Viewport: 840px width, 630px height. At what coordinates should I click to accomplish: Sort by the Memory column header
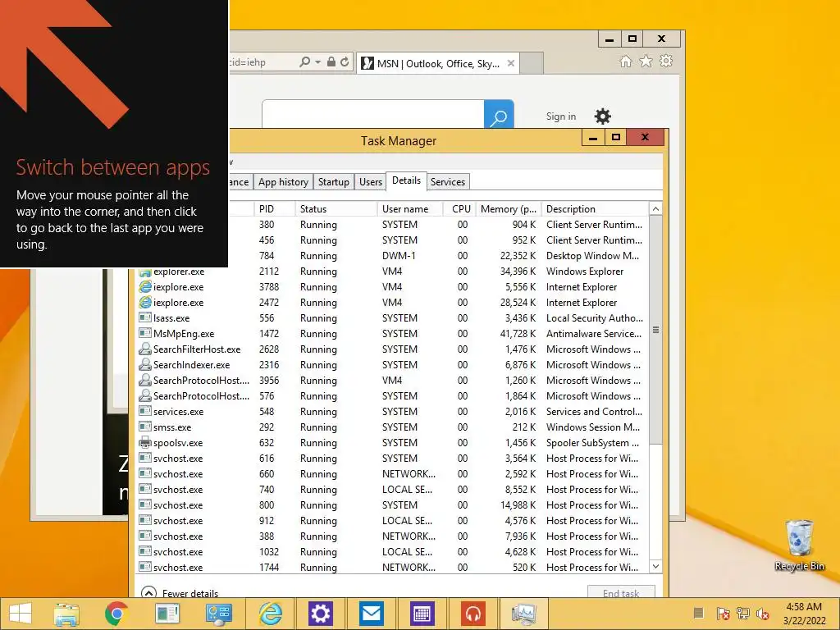(x=509, y=209)
